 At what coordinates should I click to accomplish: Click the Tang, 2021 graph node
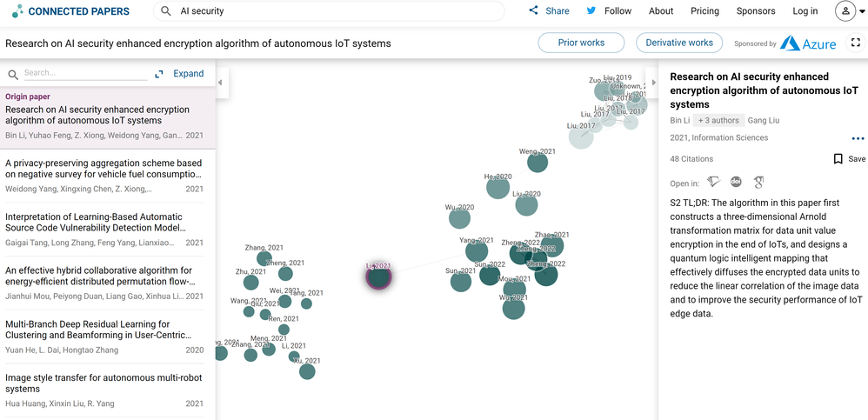(x=306, y=303)
